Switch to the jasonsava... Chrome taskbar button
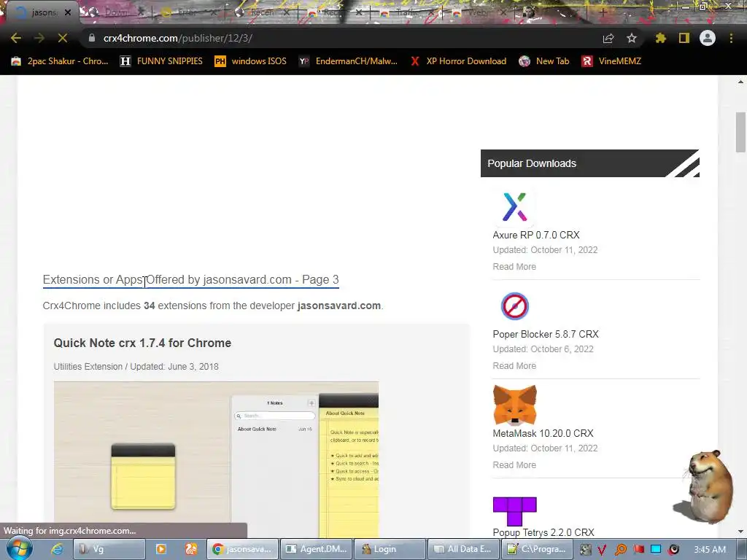 242,549
